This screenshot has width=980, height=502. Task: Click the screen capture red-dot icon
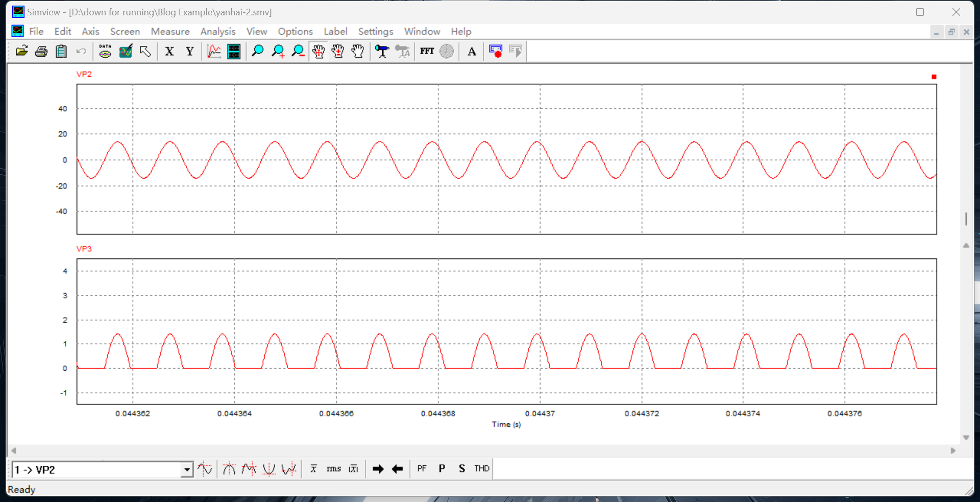click(x=496, y=51)
